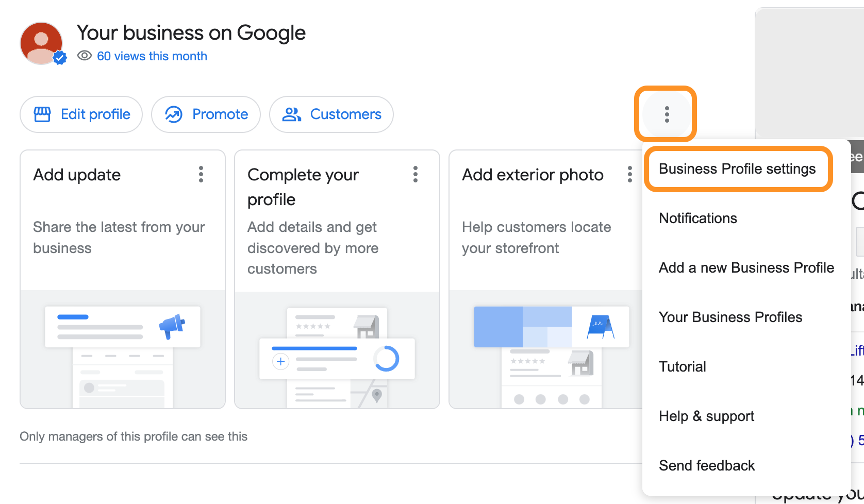Click the Promote button
The height and width of the screenshot is (504, 864).
click(x=206, y=114)
